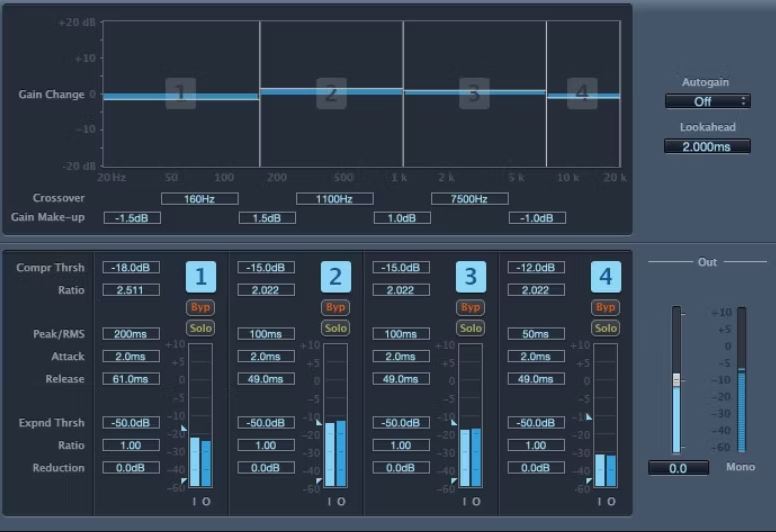776x532 pixels.
Task: Click band 3 compressor Ratio 2.022 field
Action: click(401, 290)
